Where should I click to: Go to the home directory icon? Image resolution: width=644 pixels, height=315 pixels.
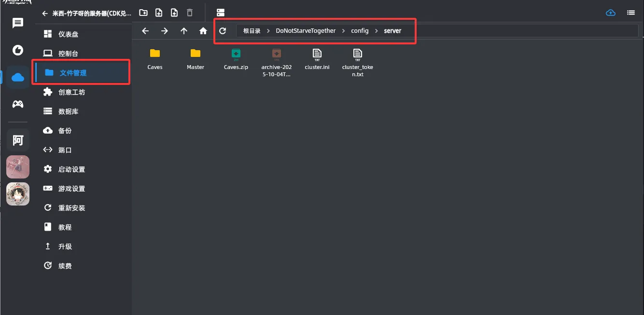click(x=203, y=31)
